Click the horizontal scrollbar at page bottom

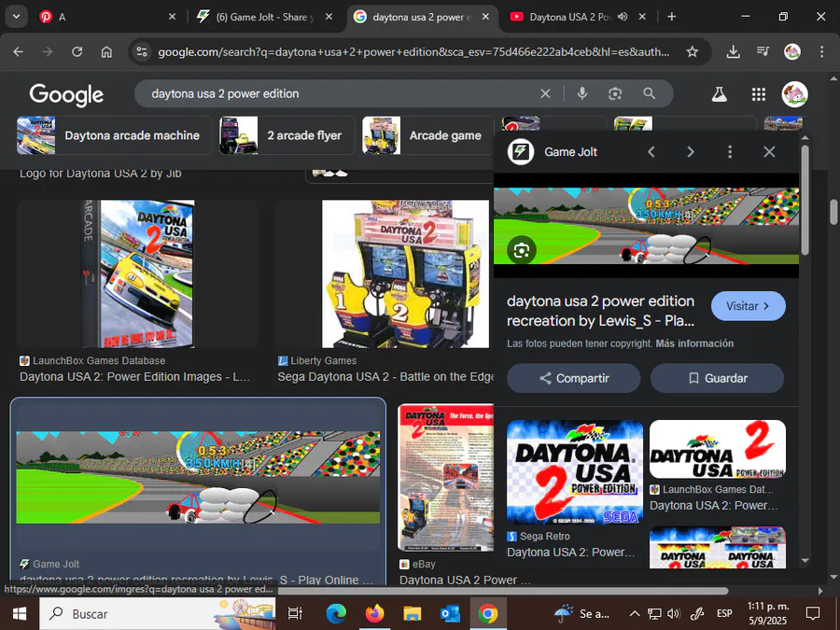(502, 591)
